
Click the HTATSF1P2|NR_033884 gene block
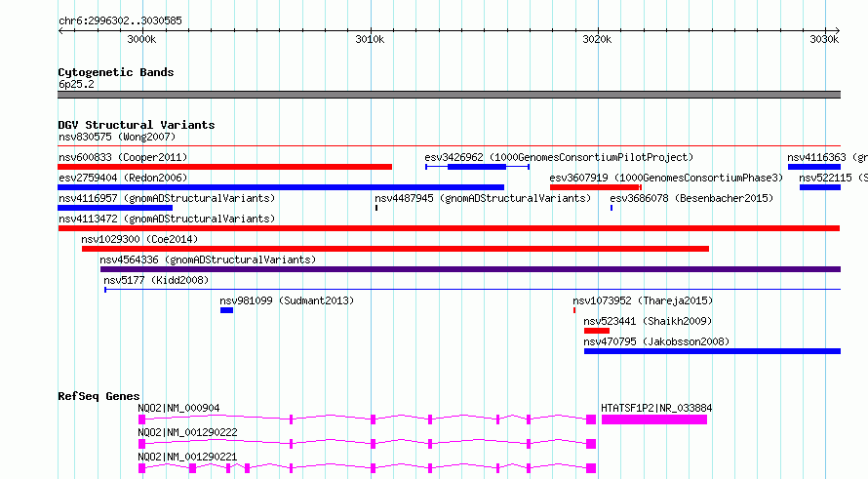(654, 419)
